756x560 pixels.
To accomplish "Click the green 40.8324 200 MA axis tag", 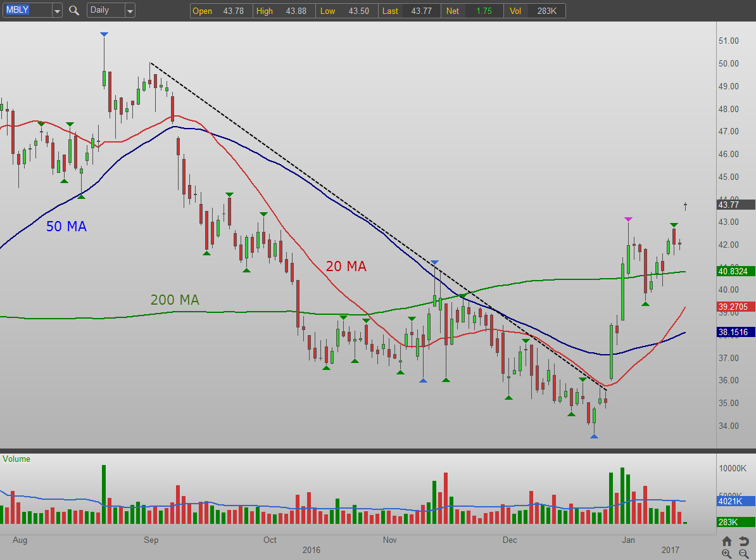I will (735, 271).
